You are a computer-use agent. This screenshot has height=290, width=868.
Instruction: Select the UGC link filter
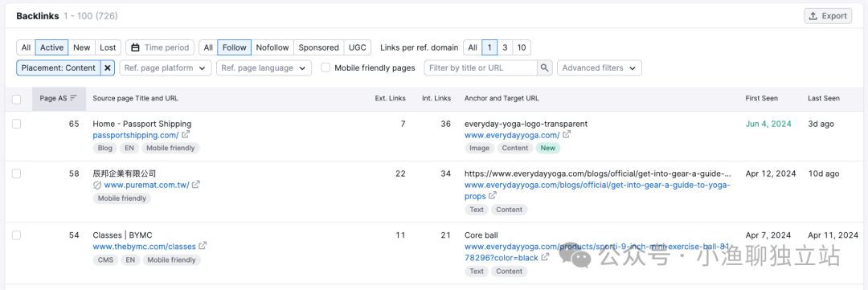358,47
